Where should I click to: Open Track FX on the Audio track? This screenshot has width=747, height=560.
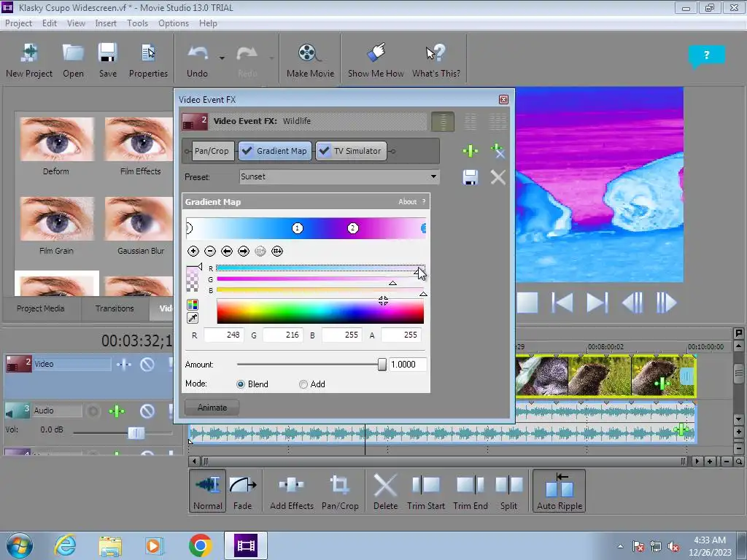point(117,411)
